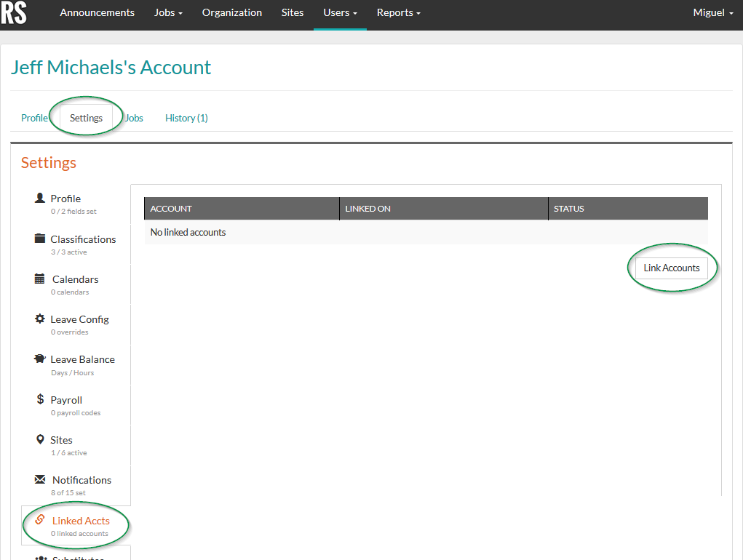This screenshot has height=560, width=743.
Task: Click the ACCOUNT column header
Action: (x=170, y=208)
